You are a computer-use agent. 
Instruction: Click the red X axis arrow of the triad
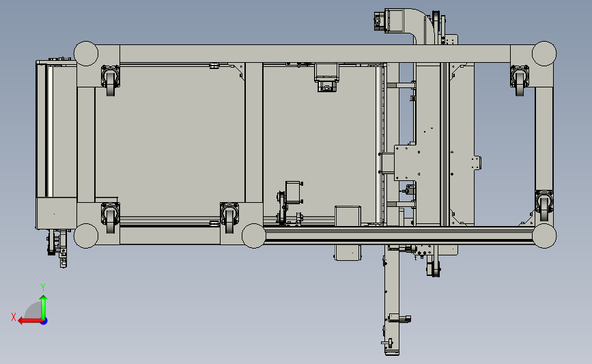(x=29, y=321)
